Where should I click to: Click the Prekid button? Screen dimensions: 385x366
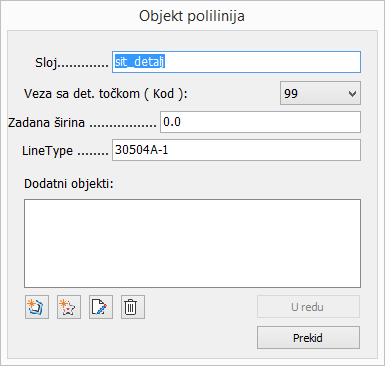click(308, 338)
